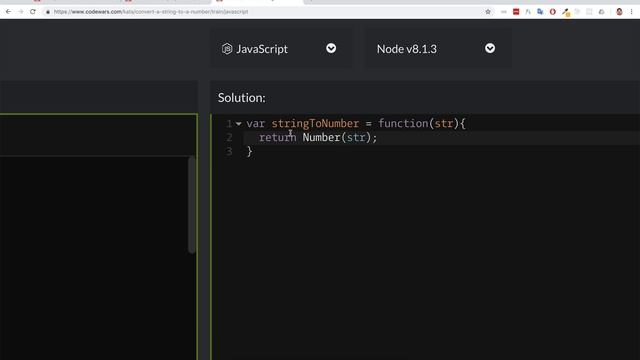Go forward using browser forward arrow
This screenshot has height=360, width=640.
pos(21,12)
